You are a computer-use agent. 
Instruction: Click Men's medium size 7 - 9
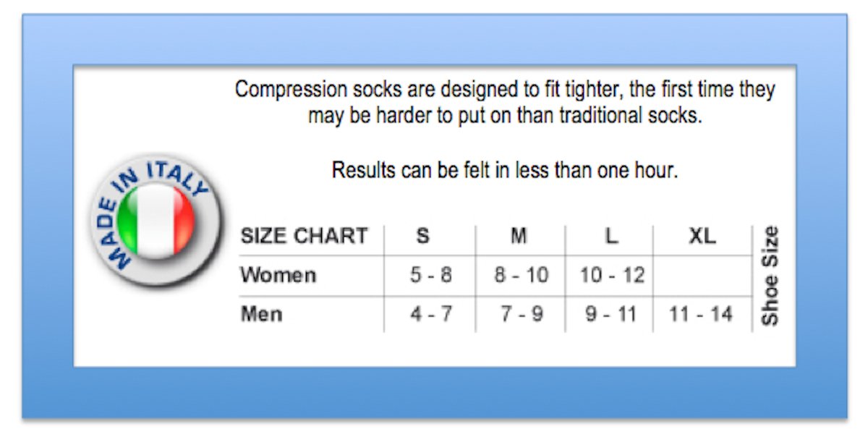(521, 314)
